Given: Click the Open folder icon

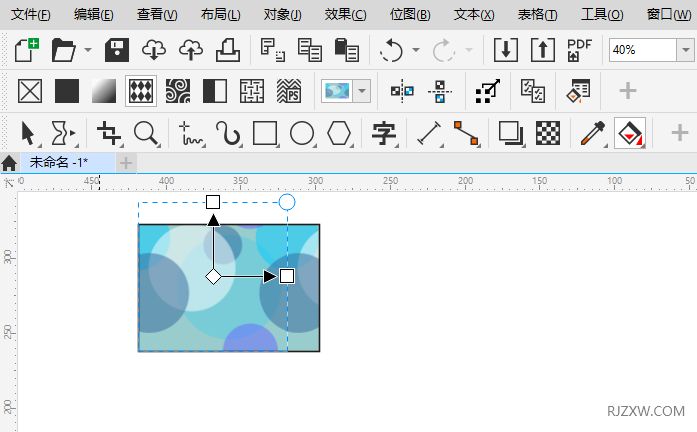Looking at the screenshot, I should [64, 50].
